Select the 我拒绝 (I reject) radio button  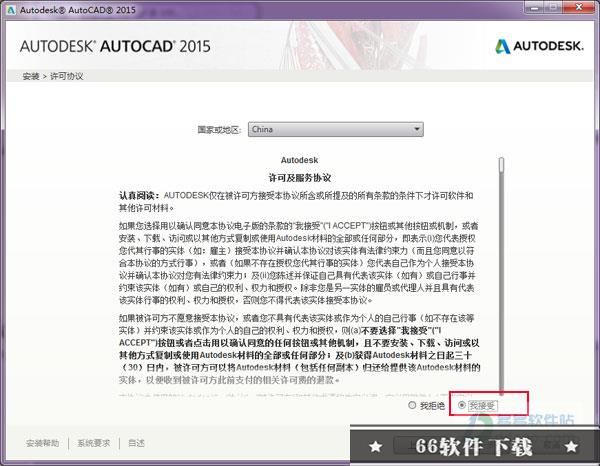(x=412, y=405)
